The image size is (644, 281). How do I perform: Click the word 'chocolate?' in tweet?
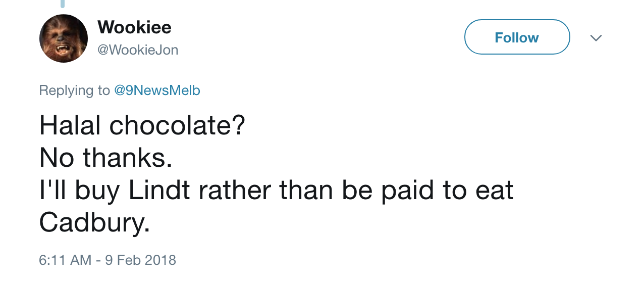tap(177, 126)
